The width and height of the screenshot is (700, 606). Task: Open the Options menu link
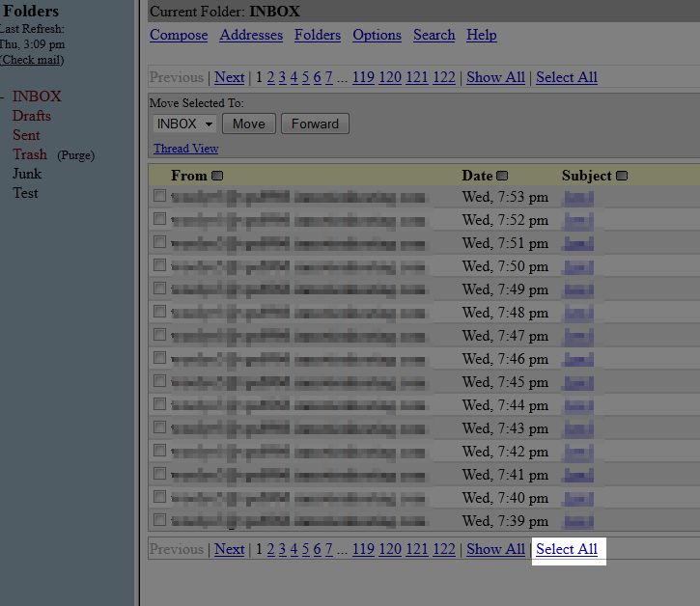pyautogui.click(x=377, y=35)
